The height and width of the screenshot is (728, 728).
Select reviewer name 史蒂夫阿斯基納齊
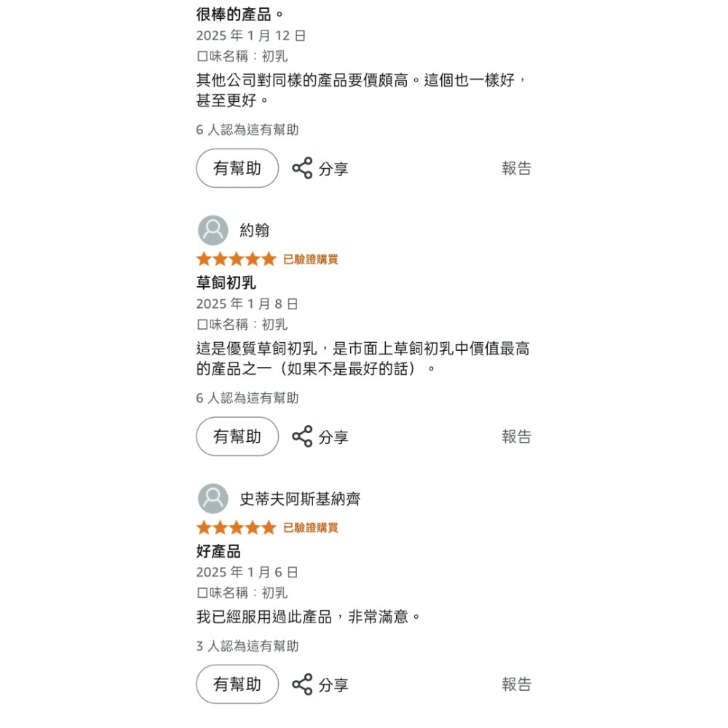pos(301,499)
